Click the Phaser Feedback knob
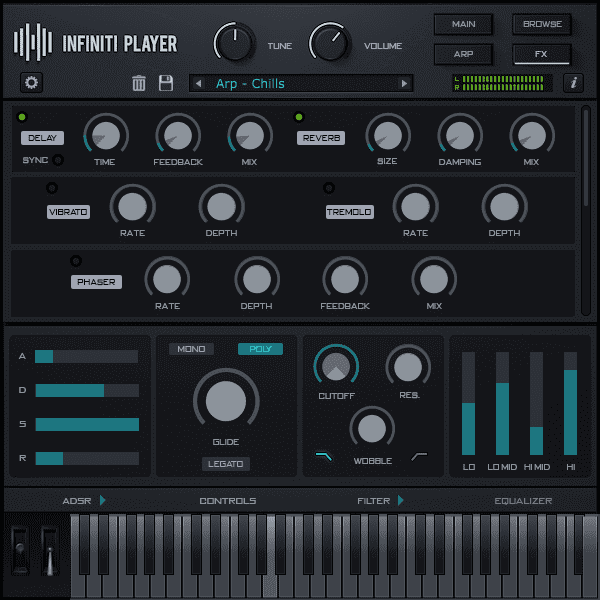This screenshot has width=600, height=600. (345, 279)
